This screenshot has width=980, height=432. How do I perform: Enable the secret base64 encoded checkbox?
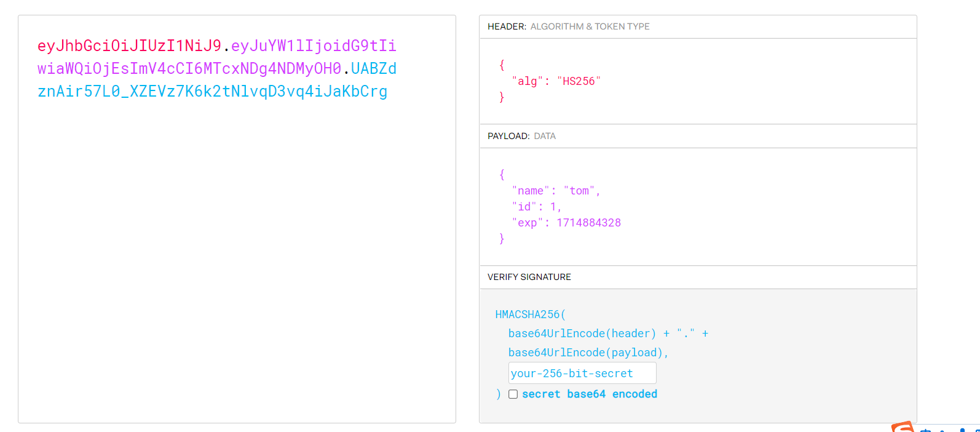coord(513,394)
